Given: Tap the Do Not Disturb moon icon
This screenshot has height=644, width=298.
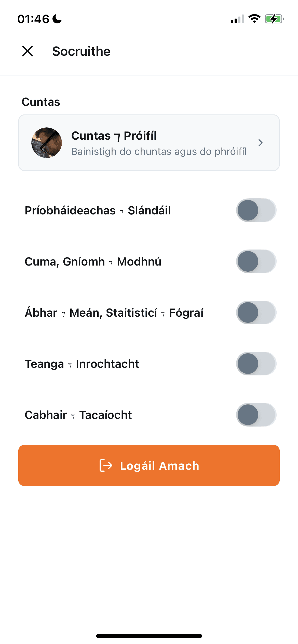Looking at the screenshot, I should tap(57, 19).
